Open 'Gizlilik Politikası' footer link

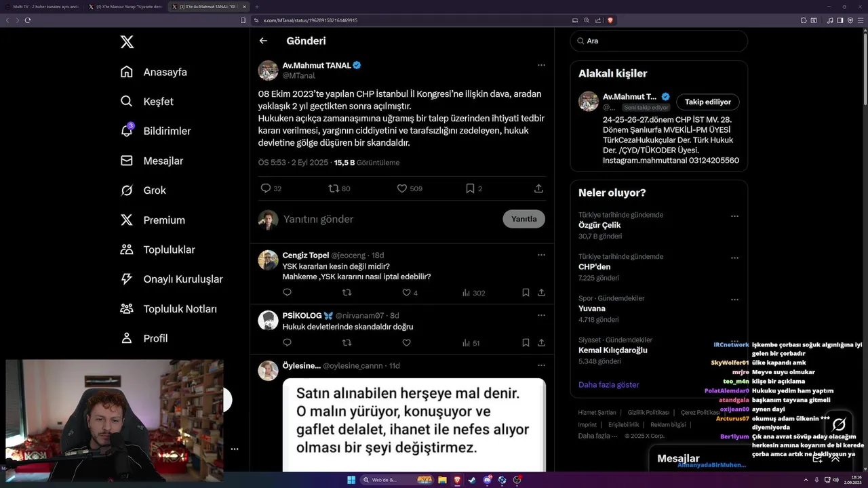click(648, 412)
